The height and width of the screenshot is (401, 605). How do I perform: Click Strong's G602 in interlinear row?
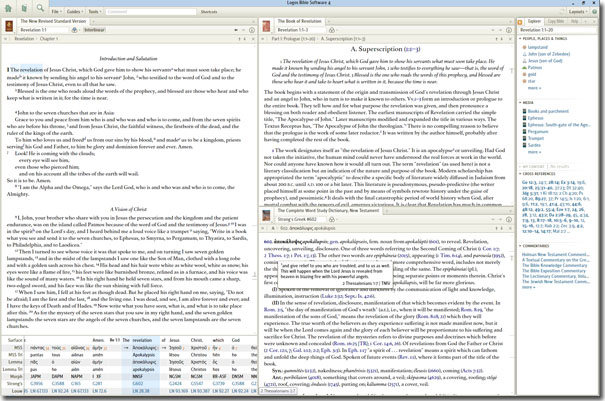tap(138, 383)
